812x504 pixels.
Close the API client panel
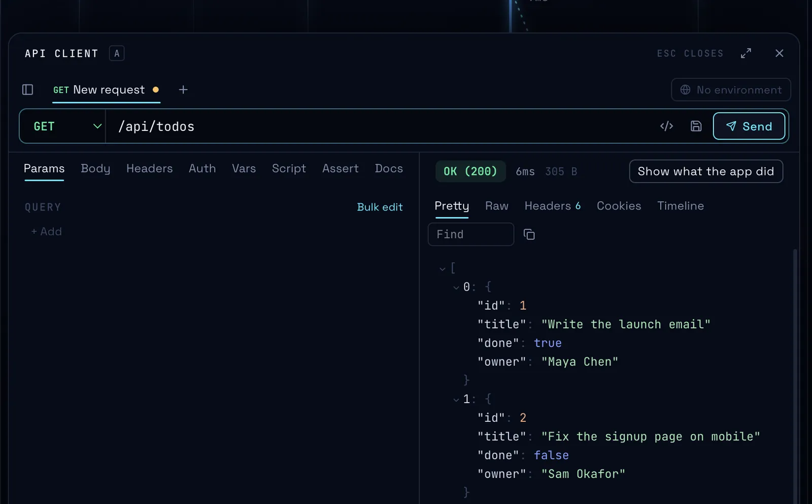[x=780, y=53]
